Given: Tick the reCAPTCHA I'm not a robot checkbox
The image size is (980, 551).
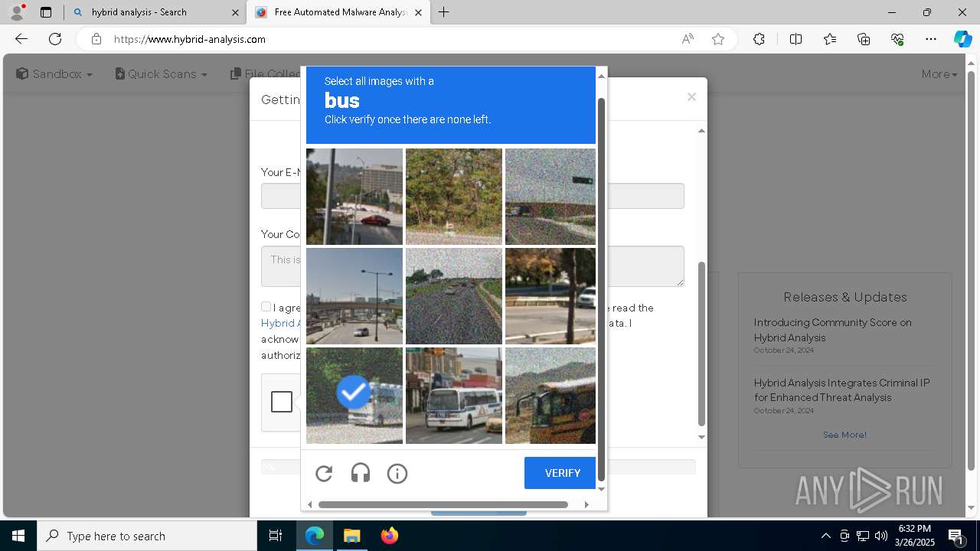Looking at the screenshot, I should (282, 402).
